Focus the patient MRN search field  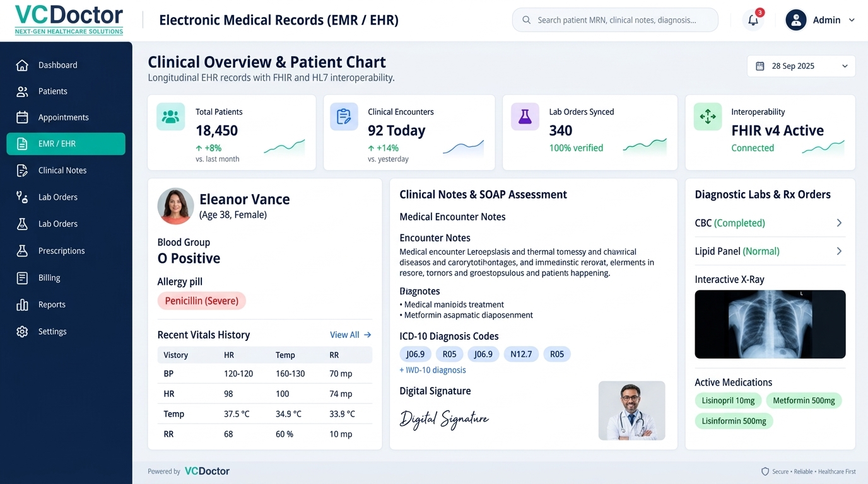click(x=615, y=20)
